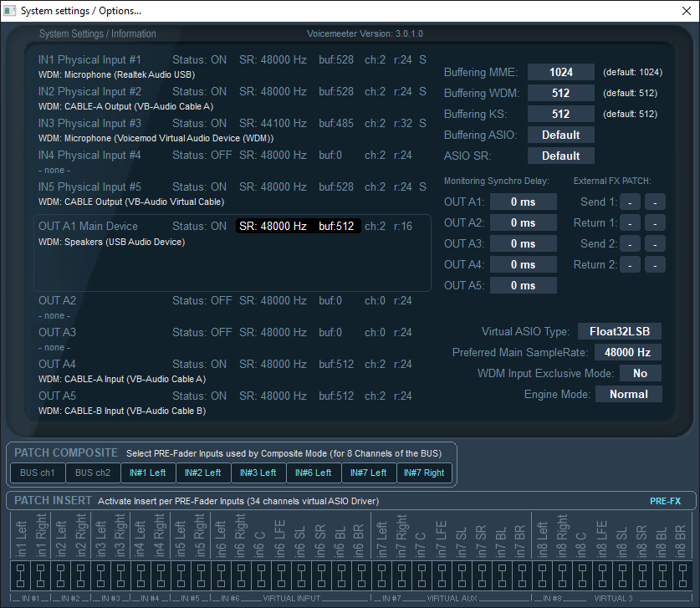Click the Voicemeeter title bar icon
This screenshot has height=608, width=700.
(10, 11)
